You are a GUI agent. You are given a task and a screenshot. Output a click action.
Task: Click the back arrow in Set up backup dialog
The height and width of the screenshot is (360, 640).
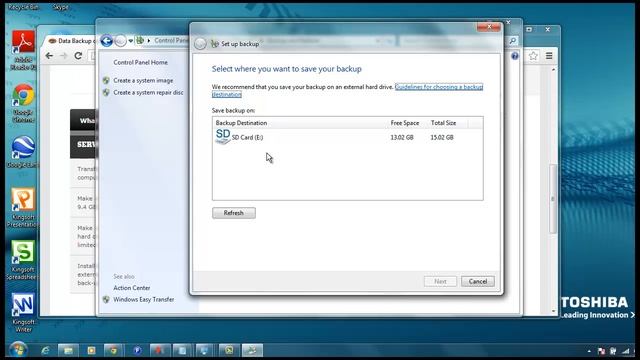click(x=200, y=44)
